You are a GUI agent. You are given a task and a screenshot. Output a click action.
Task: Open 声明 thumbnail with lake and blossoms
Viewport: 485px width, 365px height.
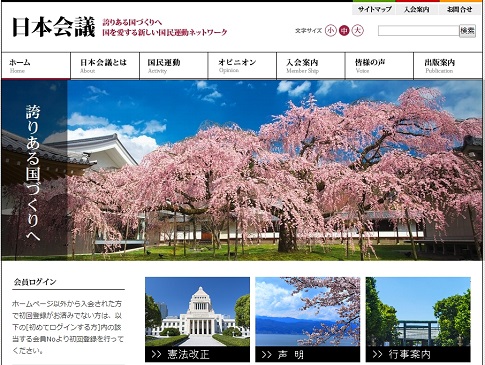(308, 319)
